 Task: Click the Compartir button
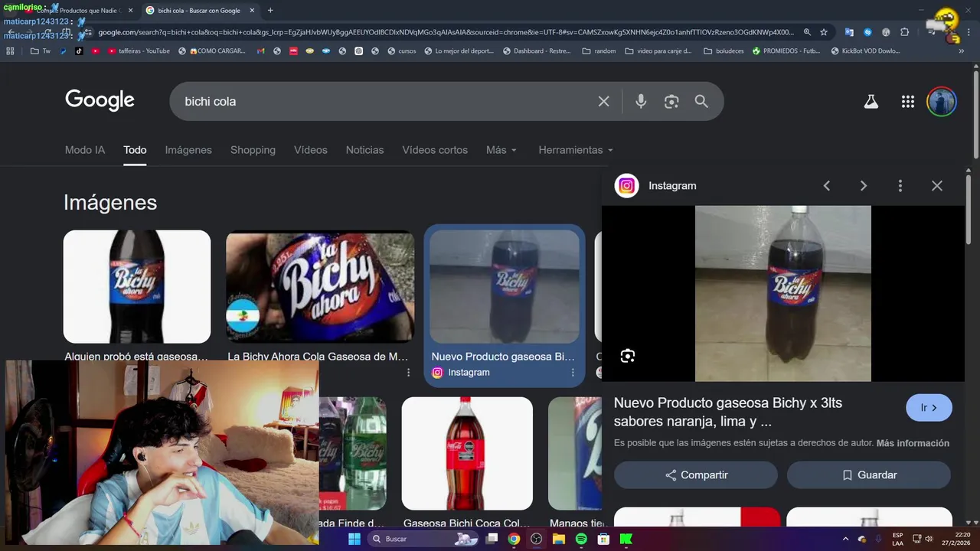[696, 475]
